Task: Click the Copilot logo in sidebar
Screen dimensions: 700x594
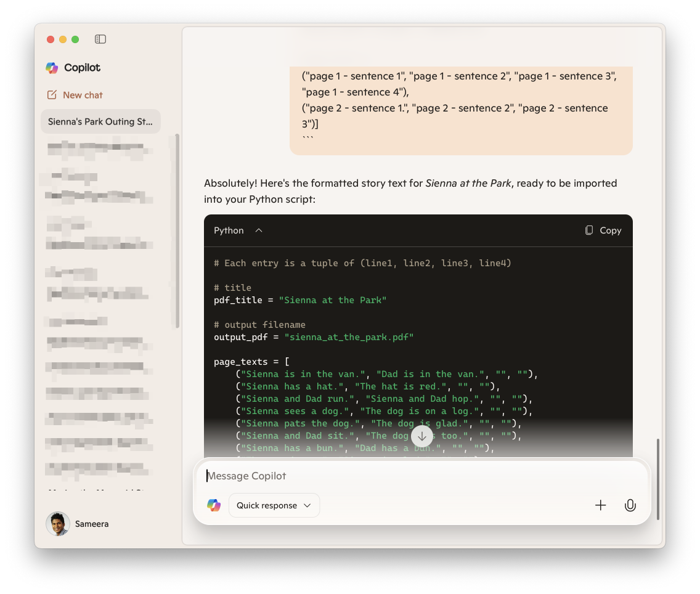Action: coord(52,68)
